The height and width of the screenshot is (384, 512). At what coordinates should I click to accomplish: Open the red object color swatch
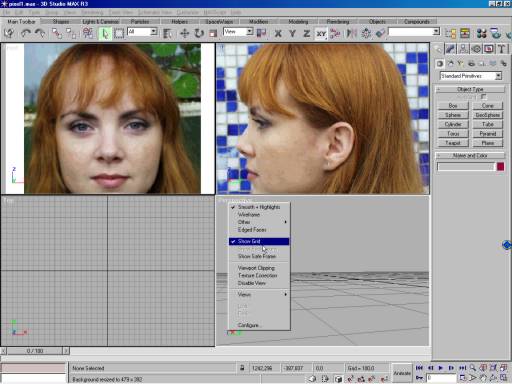[x=500, y=167]
